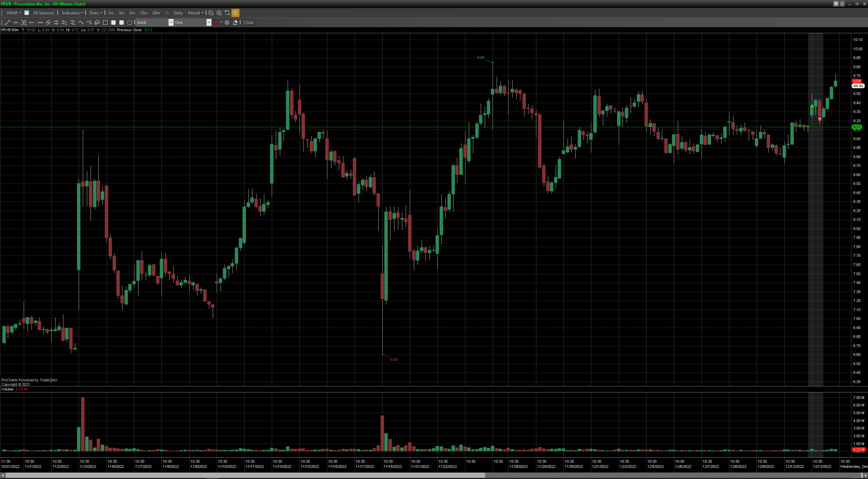Click the red line color swatch

(x=216, y=23)
